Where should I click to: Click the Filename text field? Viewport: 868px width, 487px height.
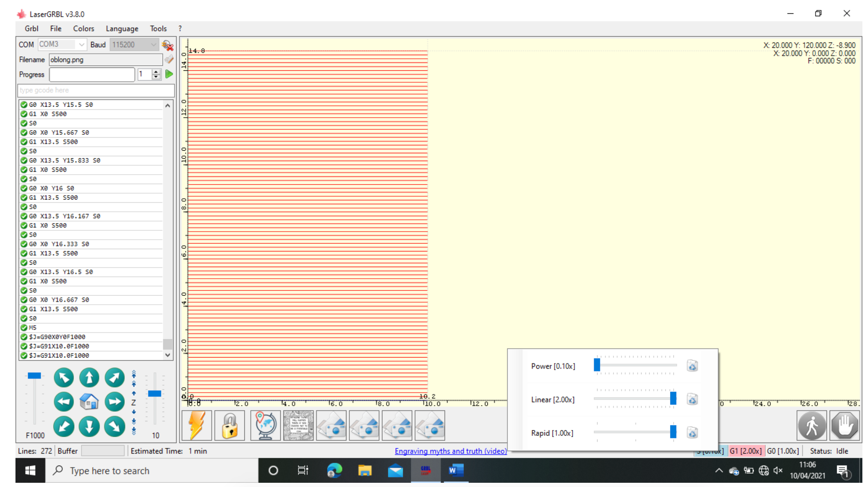106,60
